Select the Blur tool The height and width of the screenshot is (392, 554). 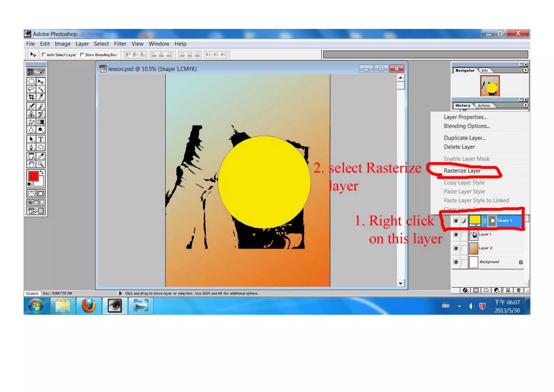pos(31,130)
